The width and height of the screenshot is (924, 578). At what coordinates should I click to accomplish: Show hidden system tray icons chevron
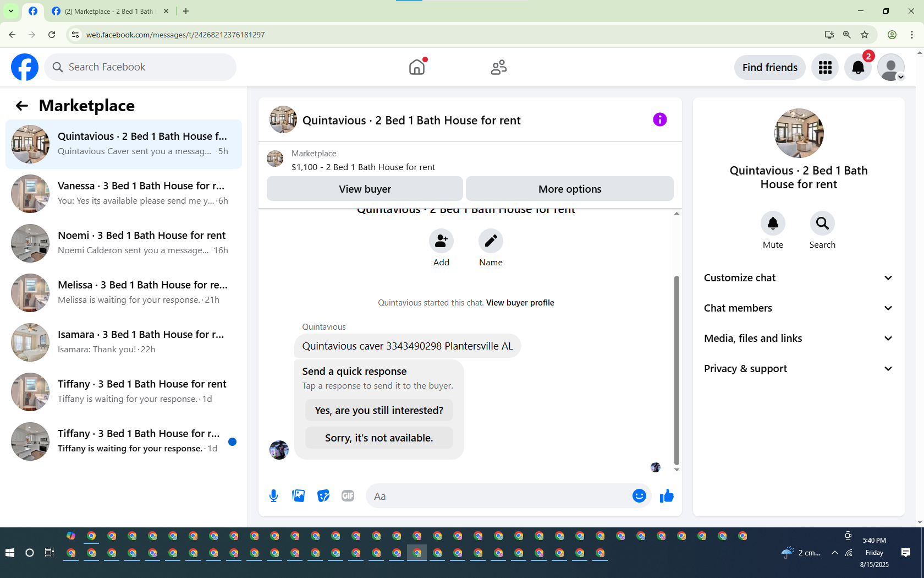pos(835,553)
